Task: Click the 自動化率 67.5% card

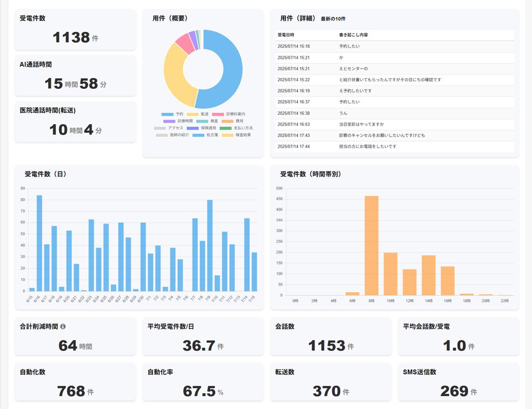Action: pyautogui.click(x=203, y=382)
